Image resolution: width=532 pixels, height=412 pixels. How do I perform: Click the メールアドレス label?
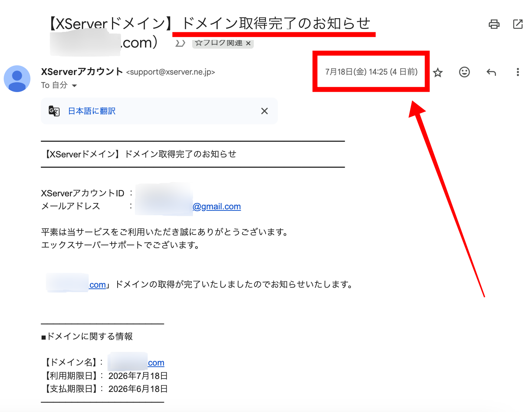click(x=70, y=206)
